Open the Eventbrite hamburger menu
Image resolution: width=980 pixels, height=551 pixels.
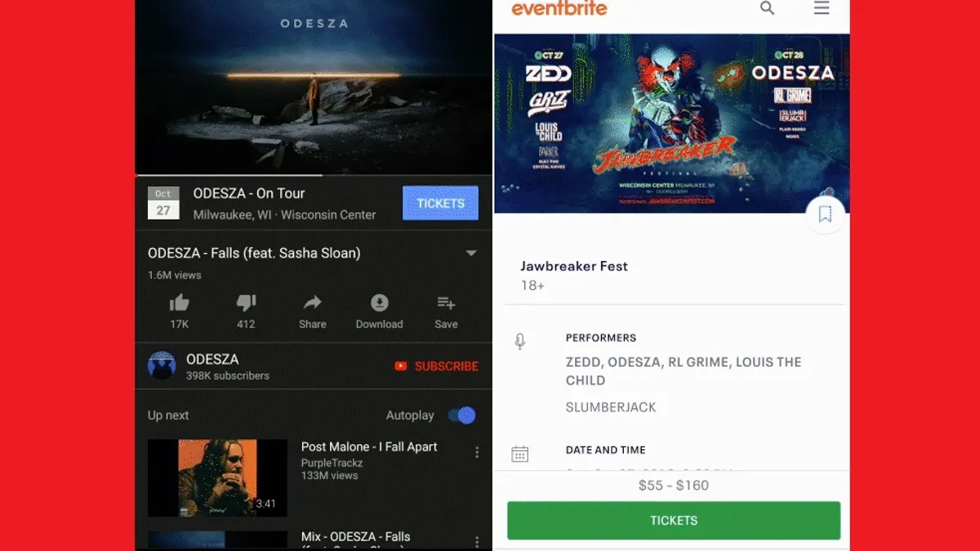point(822,8)
